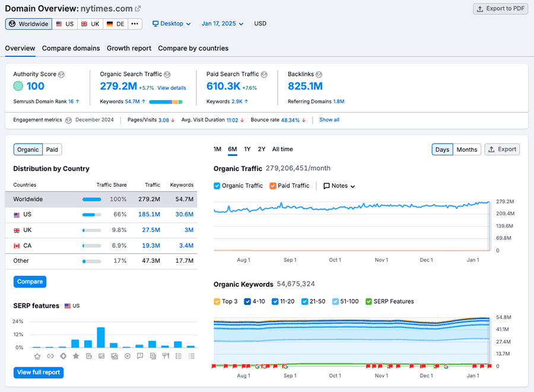Select image pack SERP feature icon
The width and height of the screenshot is (534, 392).
pos(115,356)
